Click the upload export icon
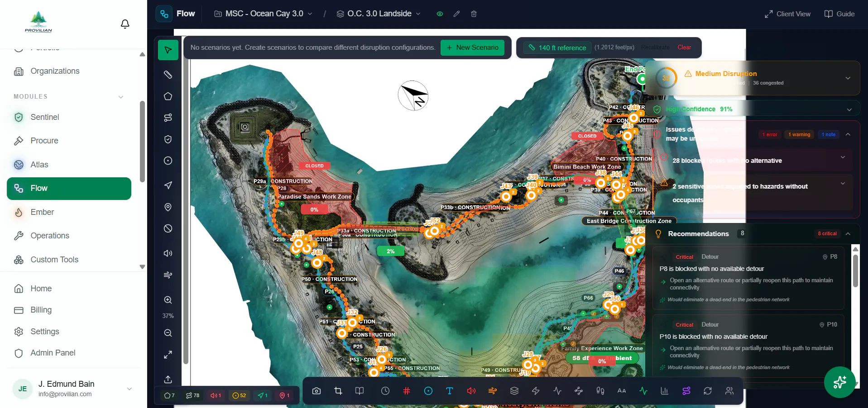The width and height of the screenshot is (868, 408). point(168,379)
